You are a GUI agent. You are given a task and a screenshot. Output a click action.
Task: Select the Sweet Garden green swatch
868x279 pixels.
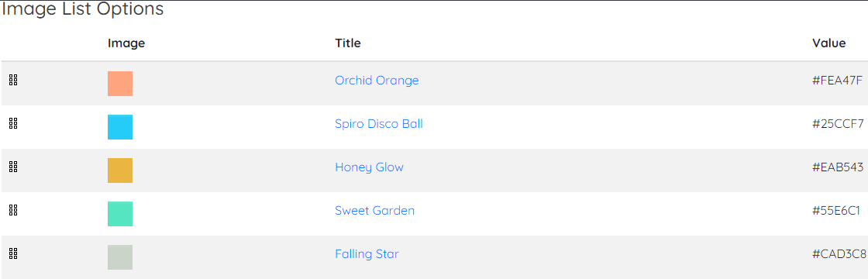pos(120,214)
